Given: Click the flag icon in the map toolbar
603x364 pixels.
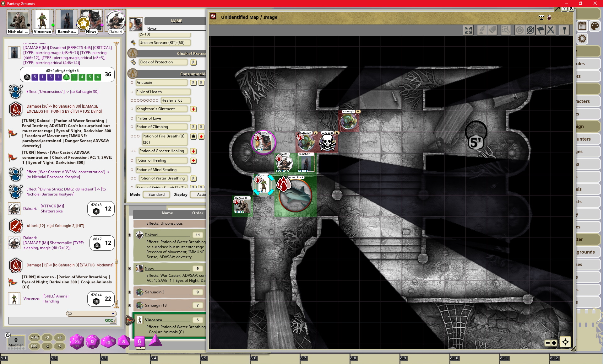Looking at the screenshot, I should (x=540, y=30).
